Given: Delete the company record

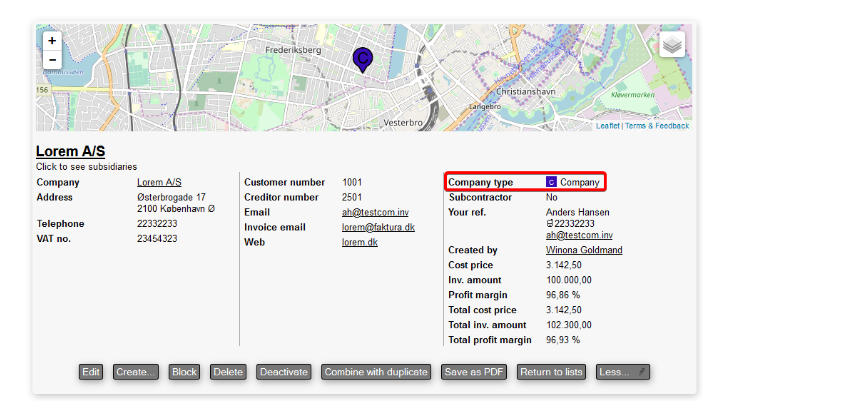Looking at the screenshot, I should pos(228,372).
